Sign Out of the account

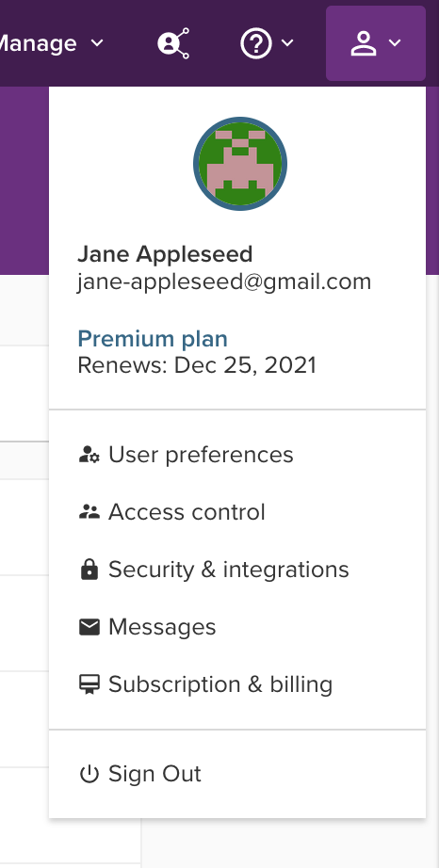click(154, 774)
